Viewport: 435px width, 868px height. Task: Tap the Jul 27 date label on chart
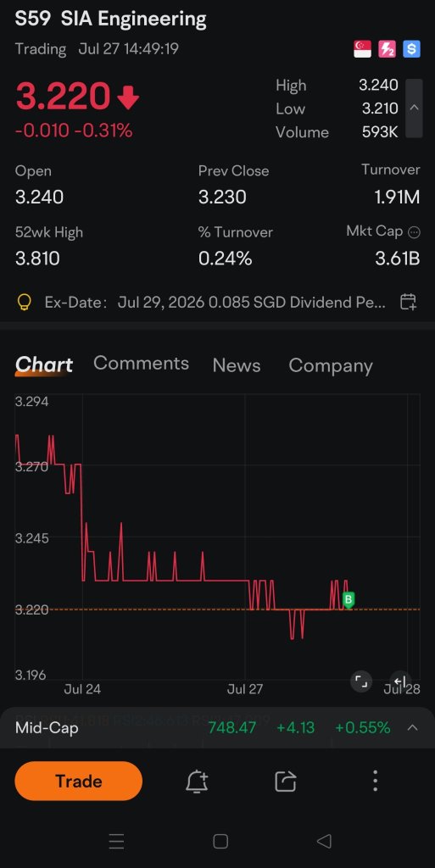pos(245,689)
